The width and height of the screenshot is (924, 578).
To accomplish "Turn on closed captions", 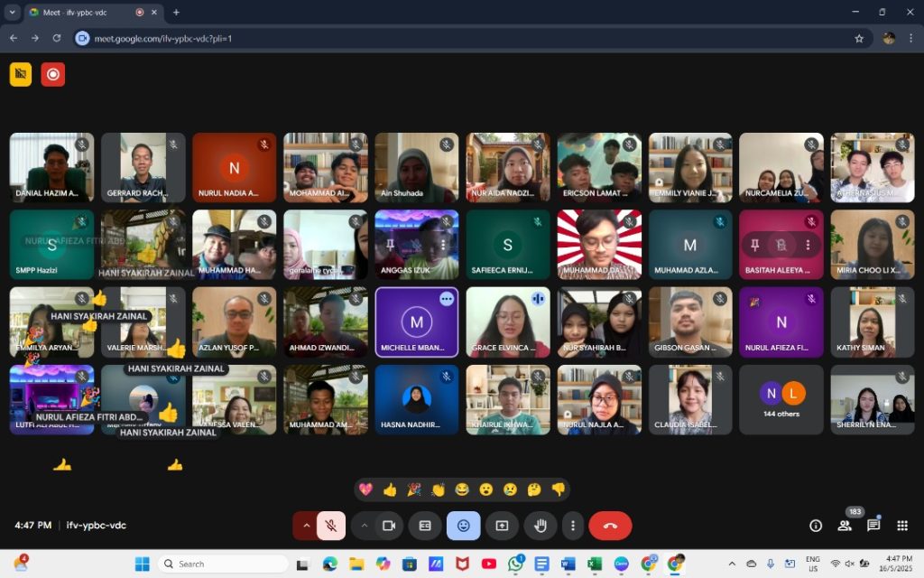I will pyautogui.click(x=425, y=526).
